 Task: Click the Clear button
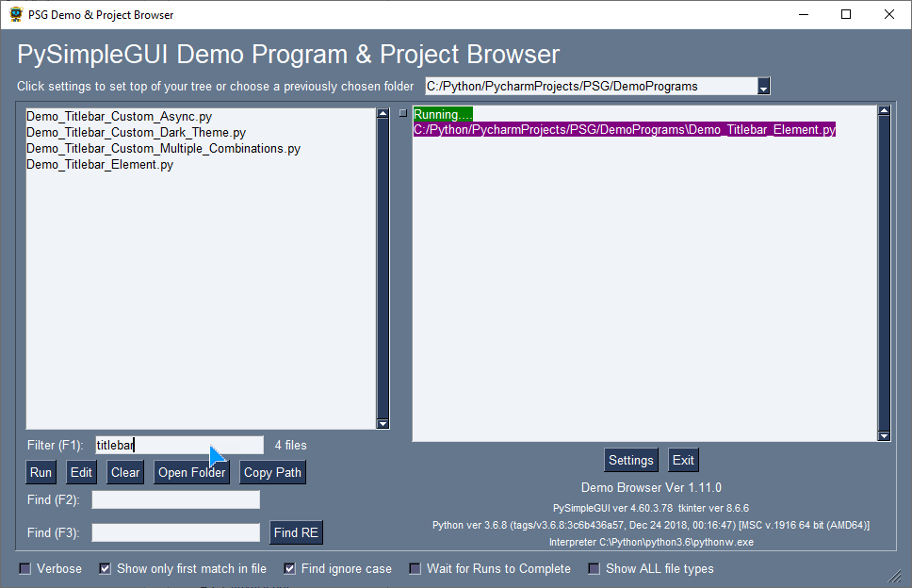click(x=124, y=472)
